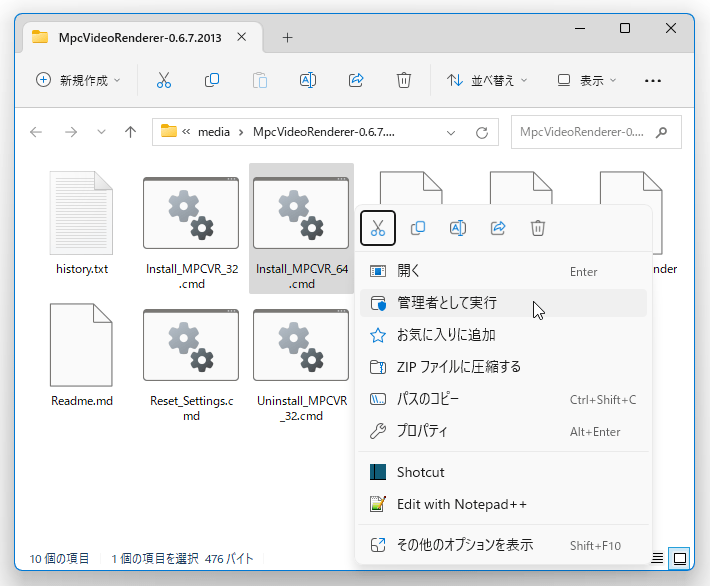Click the toolbar share icon
The height and width of the screenshot is (586, 710).
pos(355,80)
